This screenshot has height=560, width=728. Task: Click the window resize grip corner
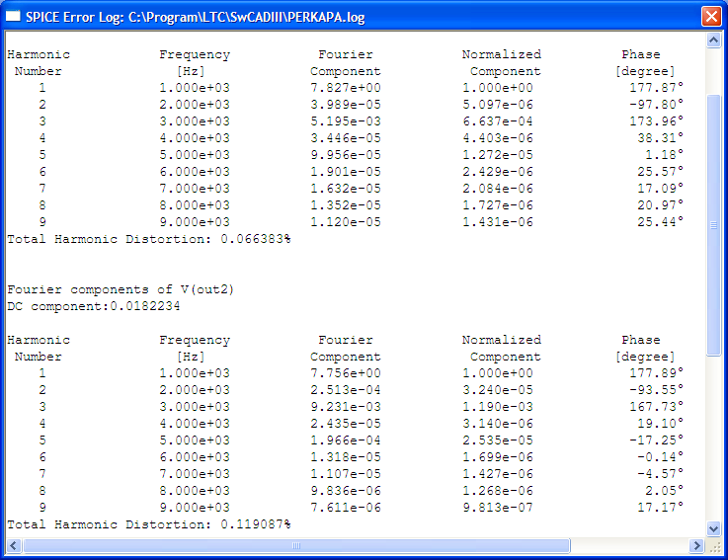(715, 547)
